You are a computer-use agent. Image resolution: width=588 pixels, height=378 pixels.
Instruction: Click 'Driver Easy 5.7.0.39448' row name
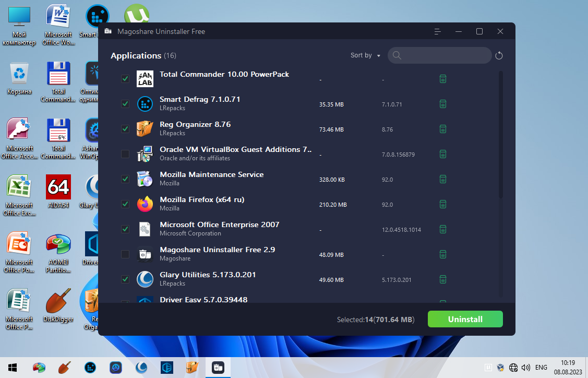[203, 300]
